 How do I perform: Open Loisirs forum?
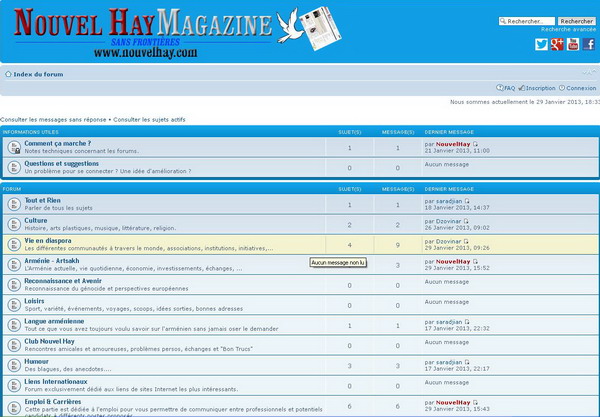34,301
